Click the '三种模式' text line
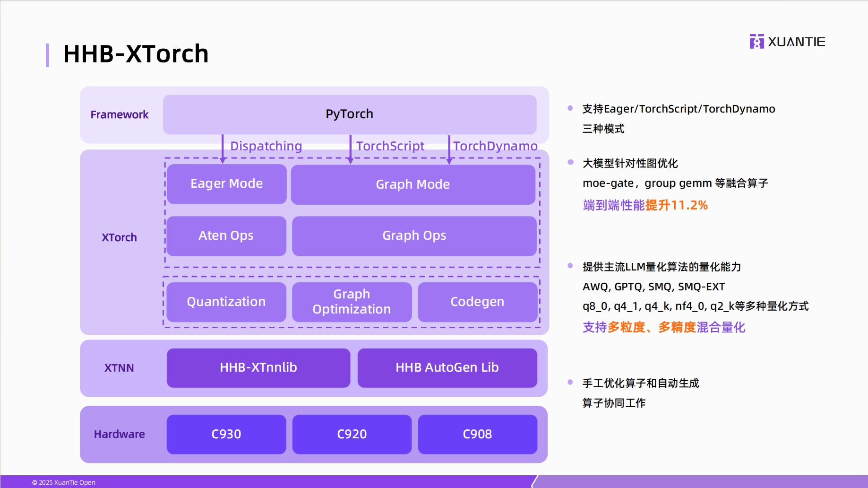Viewport: 868px width, 488px height. (603, 129)
